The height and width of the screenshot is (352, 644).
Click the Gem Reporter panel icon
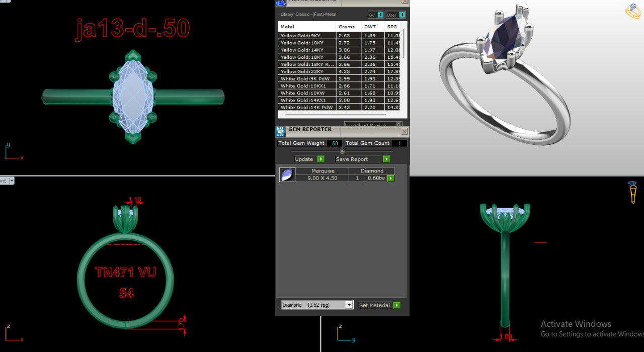(x=280, y=132)
